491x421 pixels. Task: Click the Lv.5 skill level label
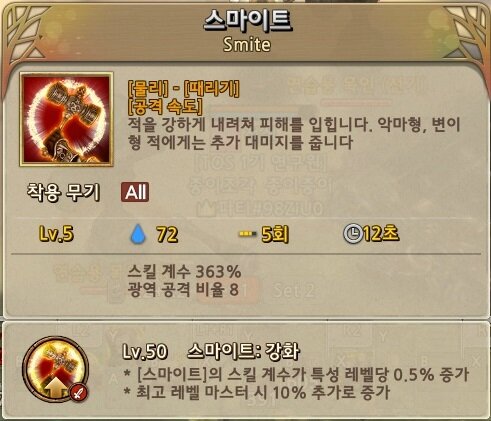(56, 234)
